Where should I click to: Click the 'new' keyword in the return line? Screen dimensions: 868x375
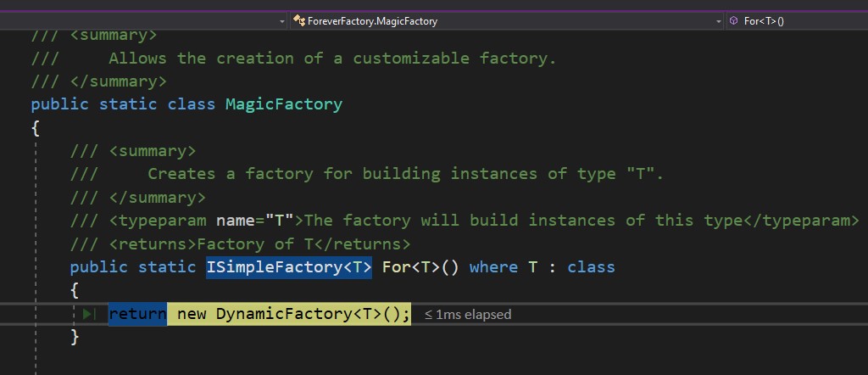[192, 314]
